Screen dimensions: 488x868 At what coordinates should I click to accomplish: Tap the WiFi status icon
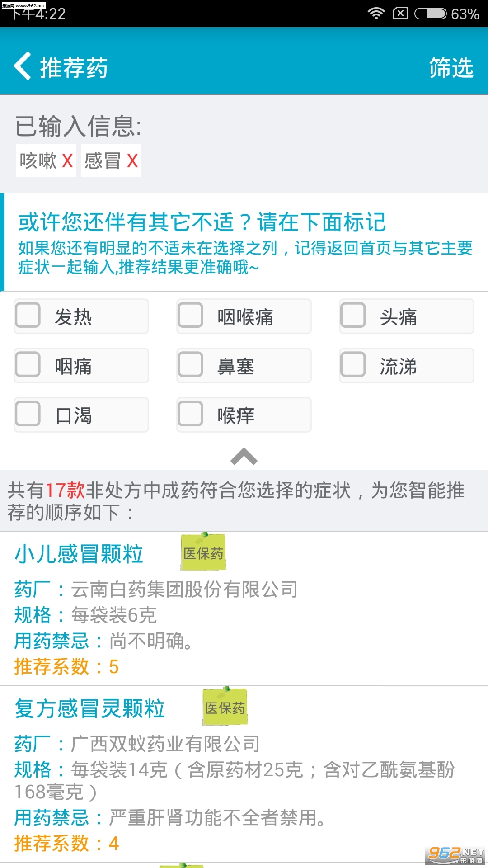(376, 14)
